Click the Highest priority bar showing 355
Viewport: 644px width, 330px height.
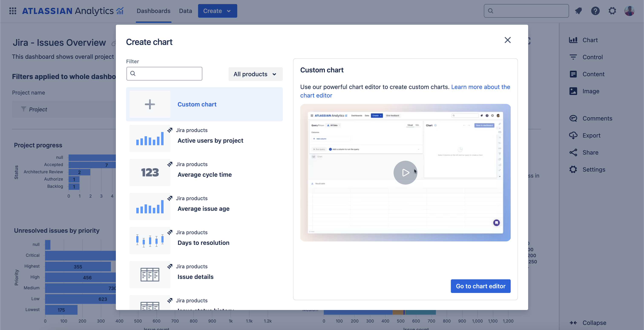78,267
